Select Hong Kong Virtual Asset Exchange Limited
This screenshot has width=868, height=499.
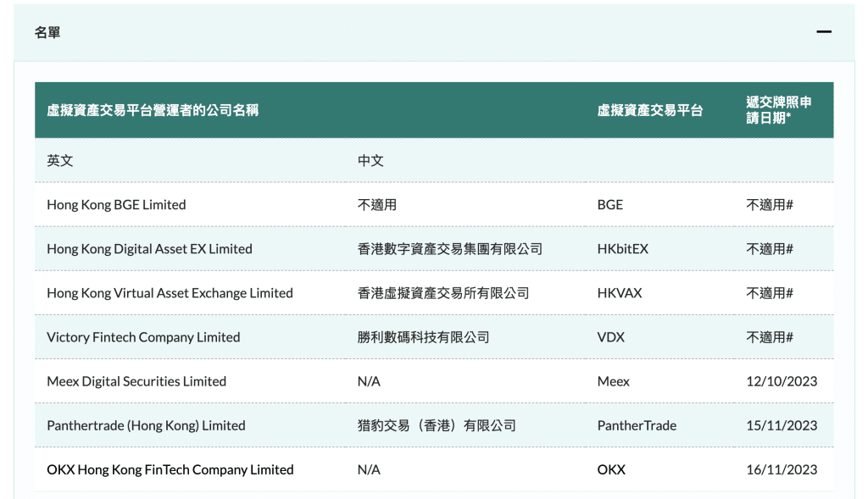(x=170, y=293)
